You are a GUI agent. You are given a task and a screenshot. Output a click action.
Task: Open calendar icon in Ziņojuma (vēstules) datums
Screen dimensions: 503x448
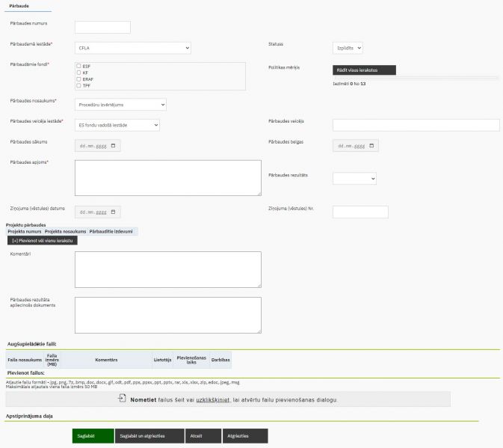point(114,212)
